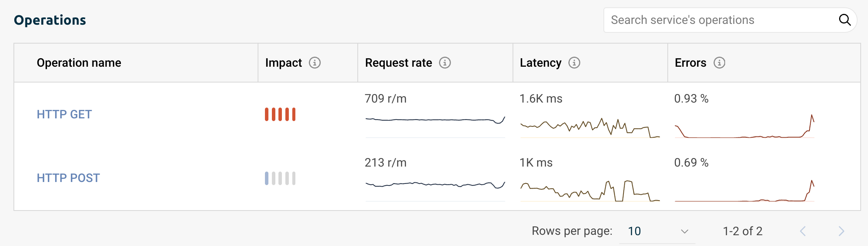This screenshot has height=246, width=868.
Task: Click the Latency info icon
Action: click(574, 62)
